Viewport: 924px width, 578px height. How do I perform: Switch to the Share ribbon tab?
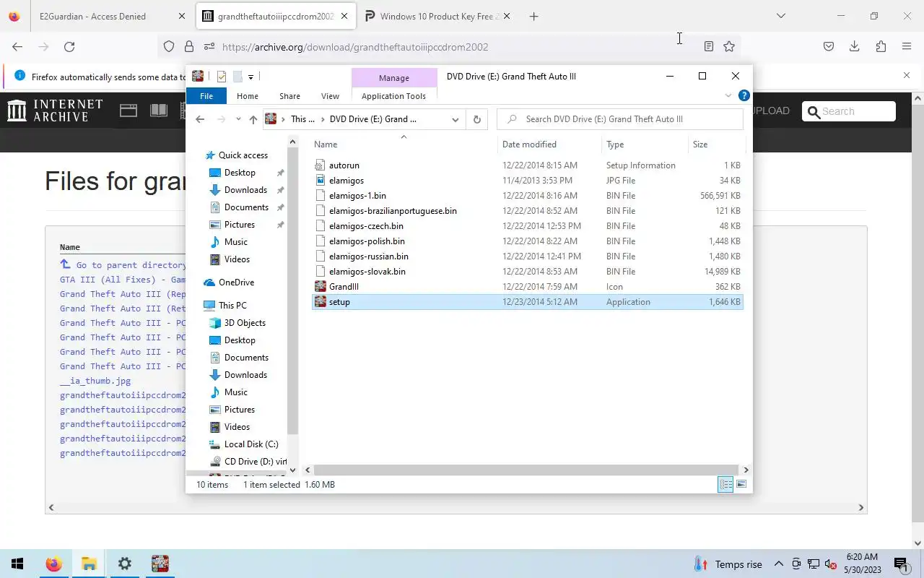point(289,96)
